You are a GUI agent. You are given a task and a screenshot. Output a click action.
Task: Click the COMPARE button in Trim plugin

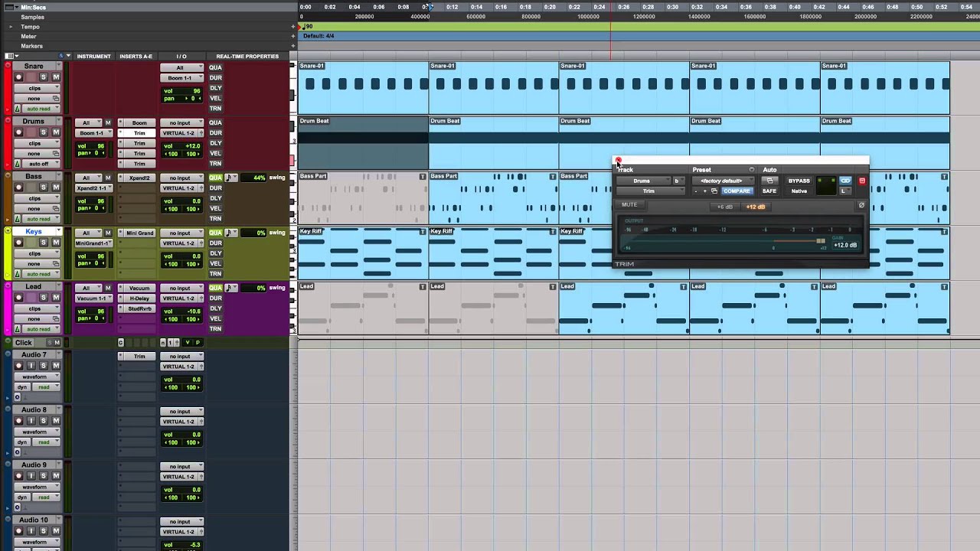[x=737, y=191]
